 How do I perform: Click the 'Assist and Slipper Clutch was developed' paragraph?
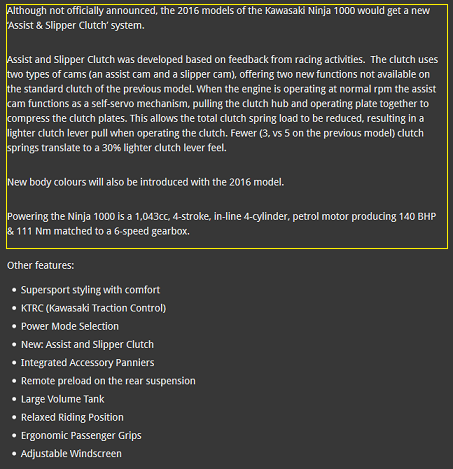222,104
